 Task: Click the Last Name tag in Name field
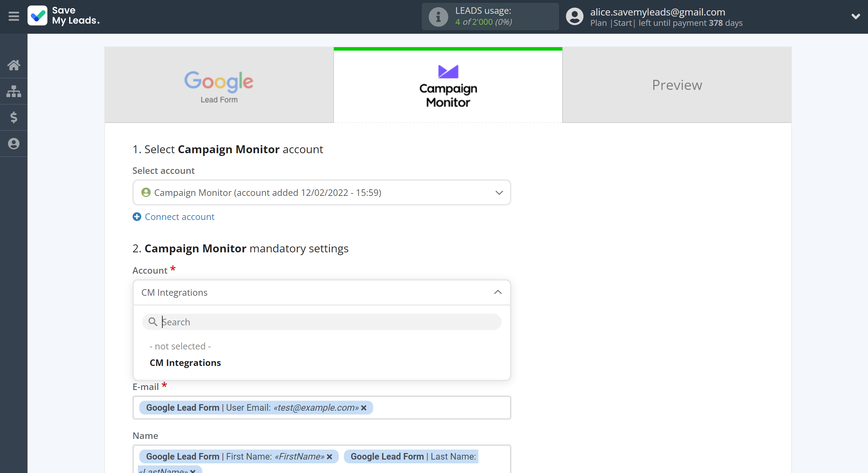411,456
